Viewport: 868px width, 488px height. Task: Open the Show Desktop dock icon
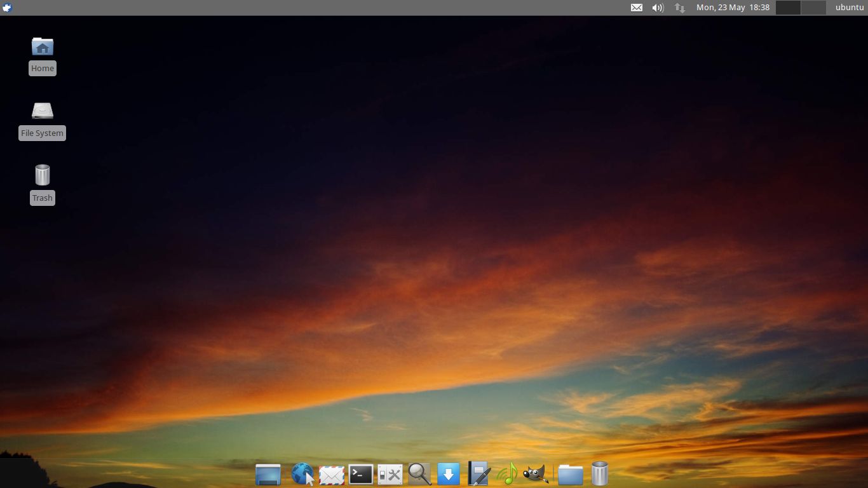[x=268, y=475]
